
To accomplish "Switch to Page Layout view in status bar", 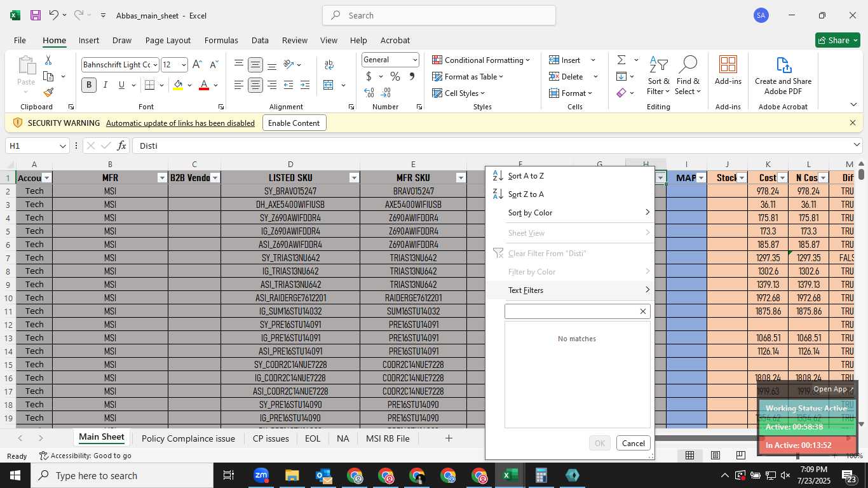I will pos(715,455).
